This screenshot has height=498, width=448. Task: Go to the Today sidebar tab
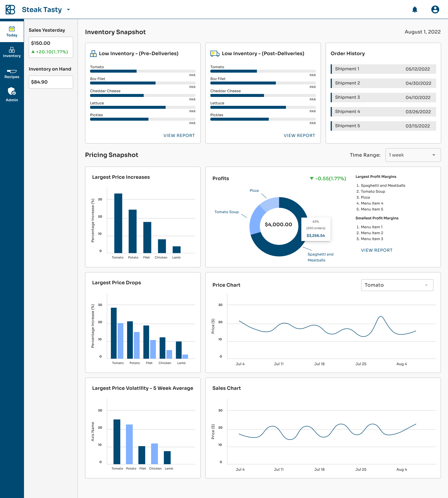point(12,31)
